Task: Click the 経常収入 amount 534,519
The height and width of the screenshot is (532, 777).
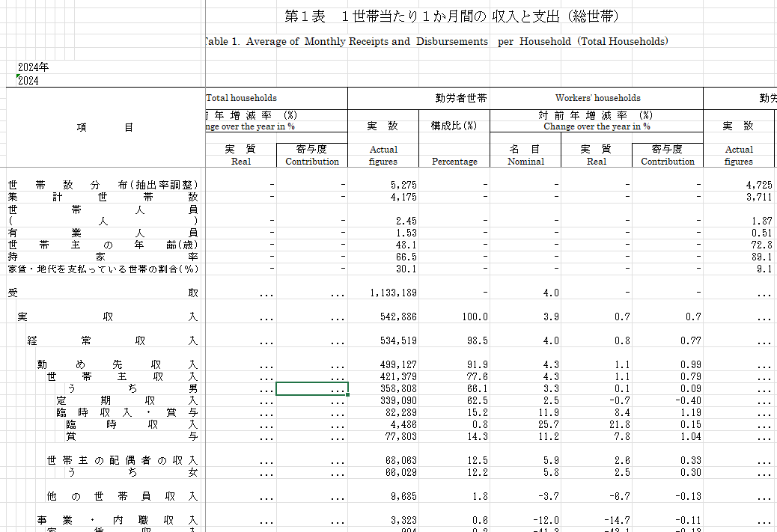Action: 383,340
